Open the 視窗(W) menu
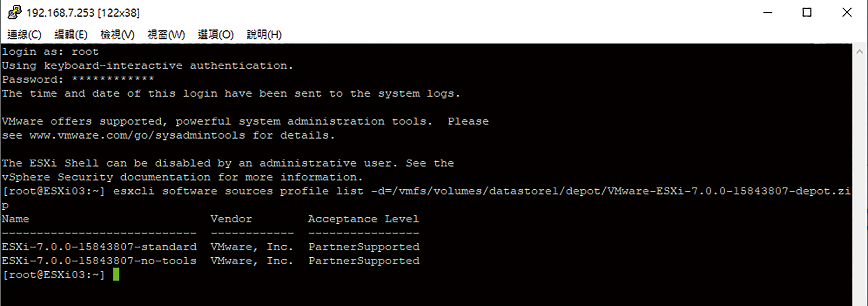 tap(166, 34)
